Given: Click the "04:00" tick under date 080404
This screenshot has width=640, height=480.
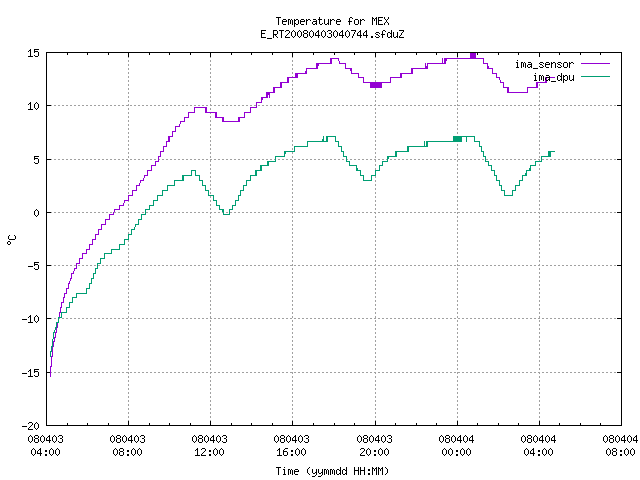Looking at the screenshot, I should click(x=539, y=452).
